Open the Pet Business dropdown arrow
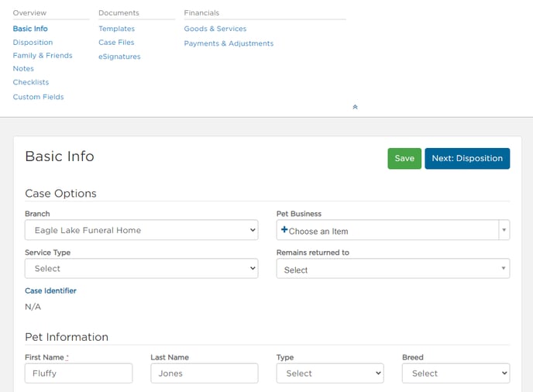 [x=504, y=230]
